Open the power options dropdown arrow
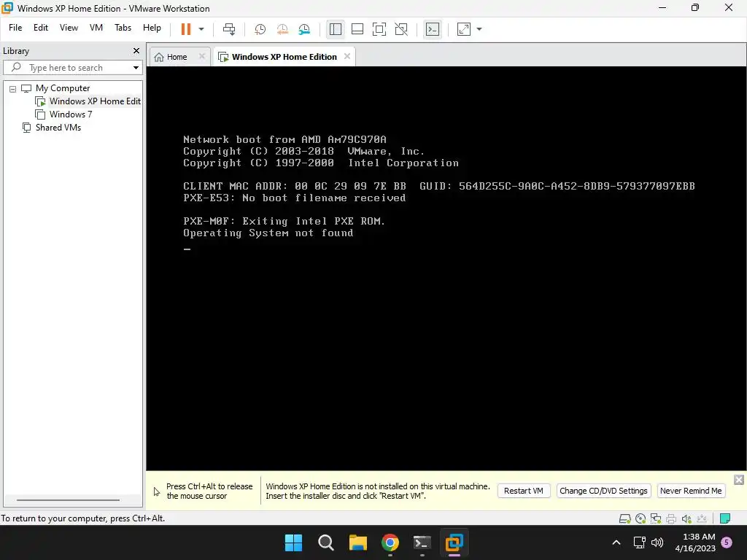Image resolution: width=747 pixels, height=560 pixels. click(x=201, y=29)
